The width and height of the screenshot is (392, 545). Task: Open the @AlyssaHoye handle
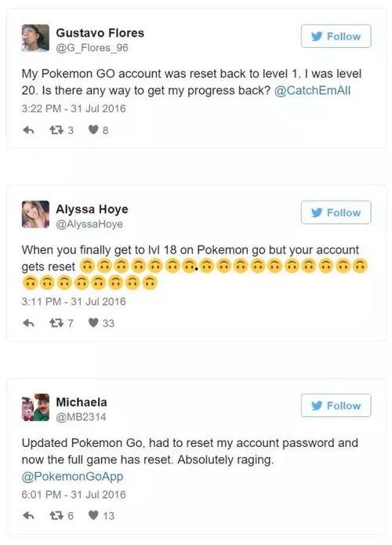(89, 224)
